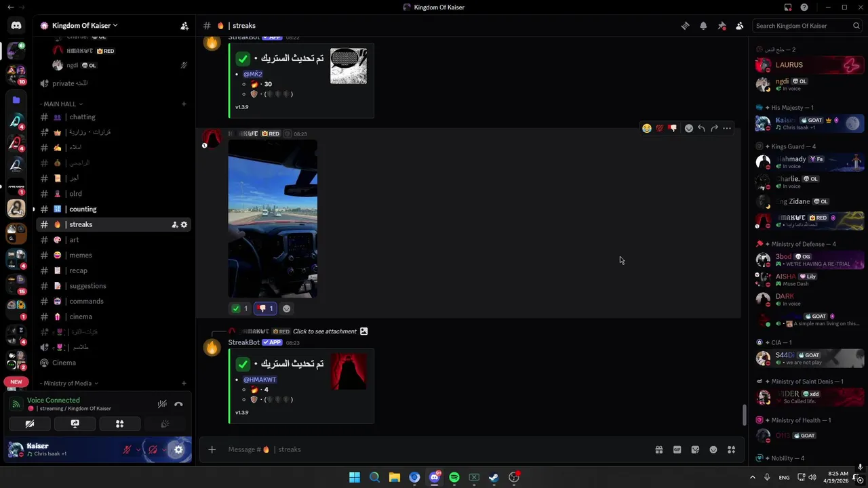Open recap channel

click(113, 270)
